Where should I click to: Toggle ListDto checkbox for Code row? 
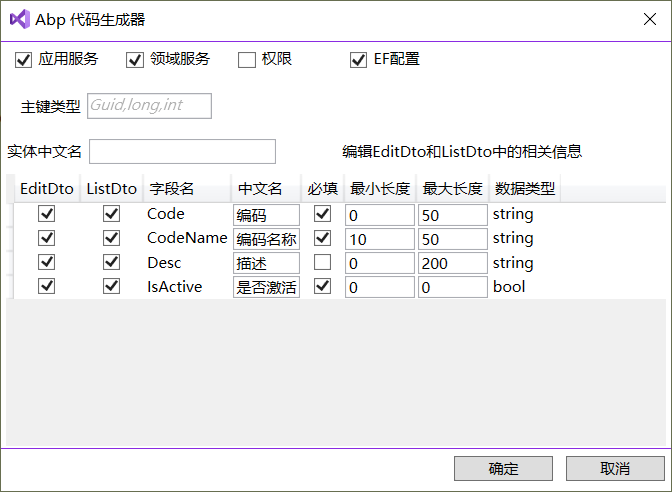point(111,213)
